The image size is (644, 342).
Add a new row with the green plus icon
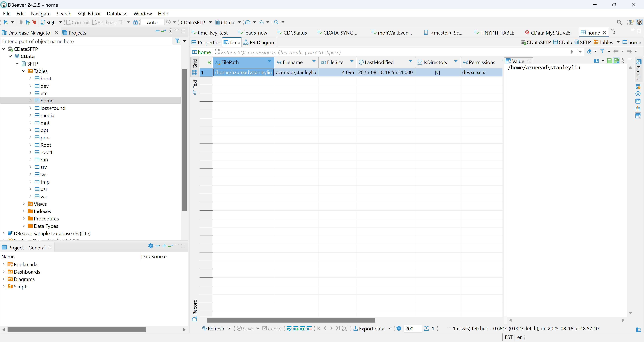(296, 328)
